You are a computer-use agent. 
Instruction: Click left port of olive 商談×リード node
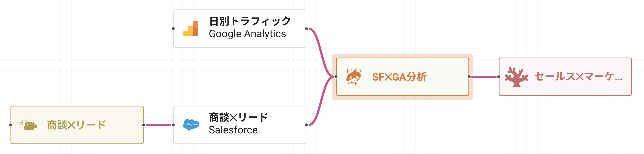pos(10,125)
